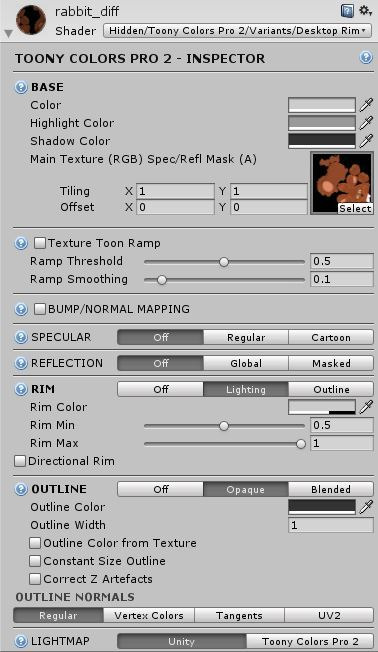Click the Tiling X input field

175,191
